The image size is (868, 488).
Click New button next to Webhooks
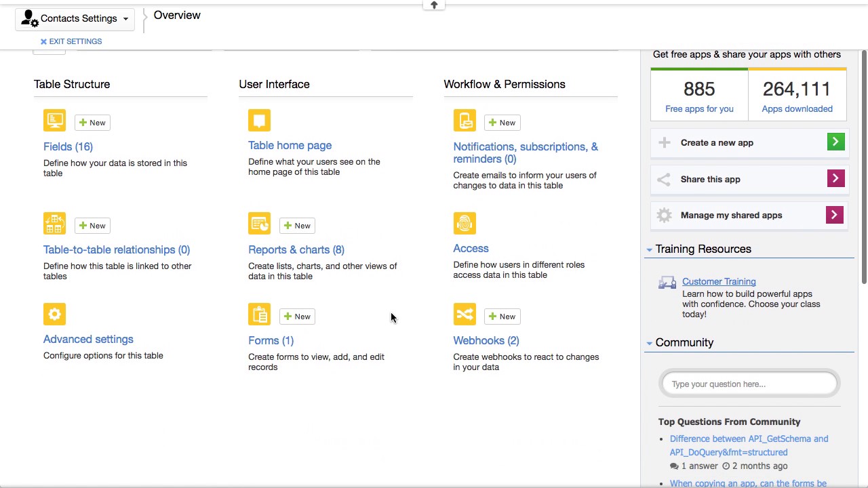[x=502, y=317]
